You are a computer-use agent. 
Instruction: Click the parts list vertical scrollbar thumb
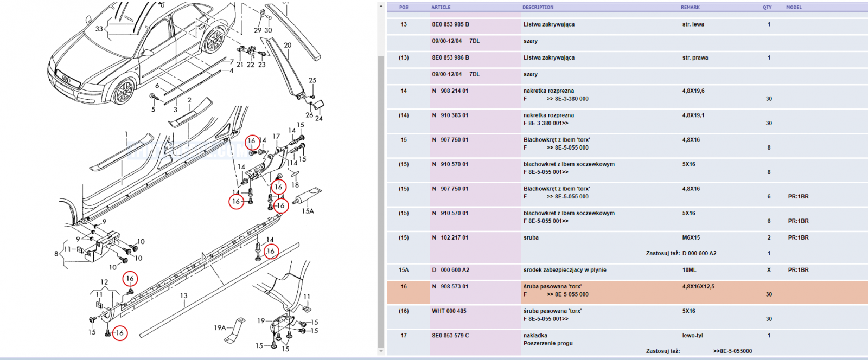point(381,201)
